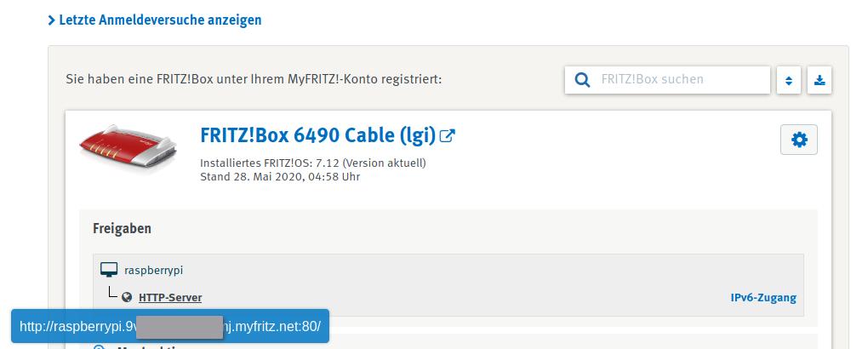Click the magnifying glass search icon
This screenshot has width=868, height=349.
[x=583, y=80]
